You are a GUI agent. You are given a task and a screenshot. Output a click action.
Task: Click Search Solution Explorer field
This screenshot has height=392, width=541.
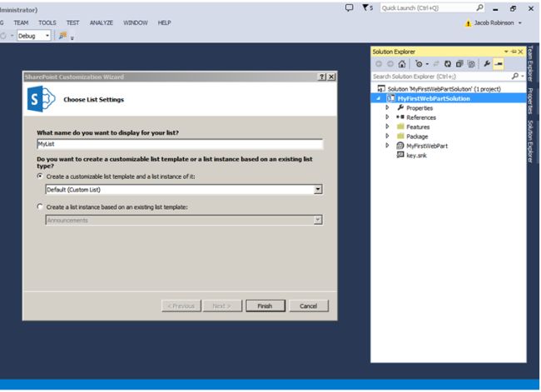tap(441, 77)
